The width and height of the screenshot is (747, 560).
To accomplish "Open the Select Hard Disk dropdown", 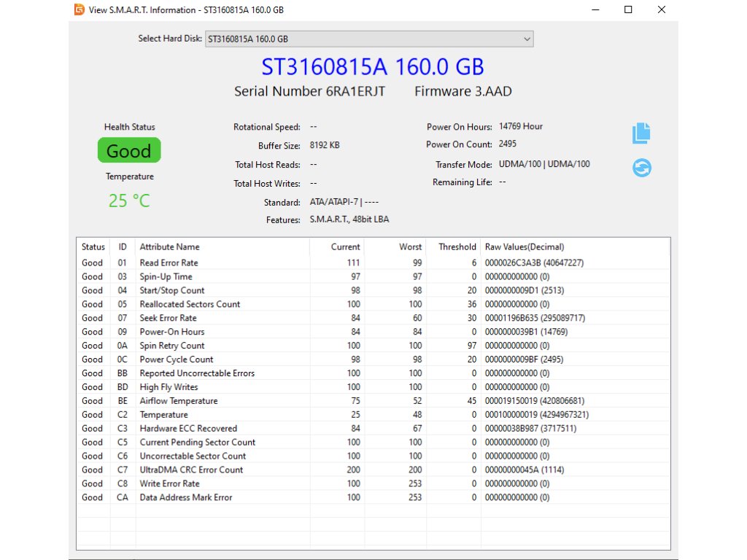I will (369, 39).
